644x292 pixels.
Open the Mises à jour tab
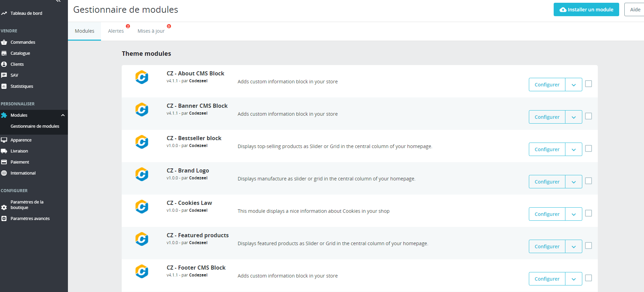coord(151,31)
